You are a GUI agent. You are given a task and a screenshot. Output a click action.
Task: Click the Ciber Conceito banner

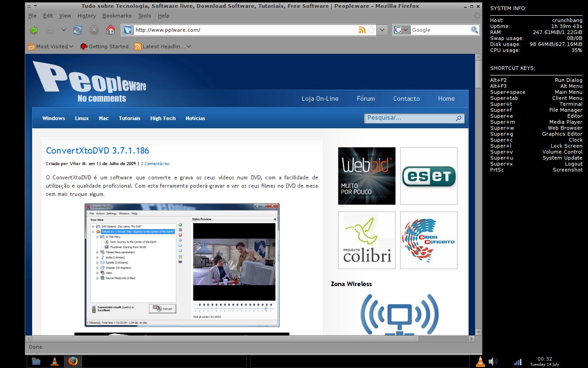point(429,240)
